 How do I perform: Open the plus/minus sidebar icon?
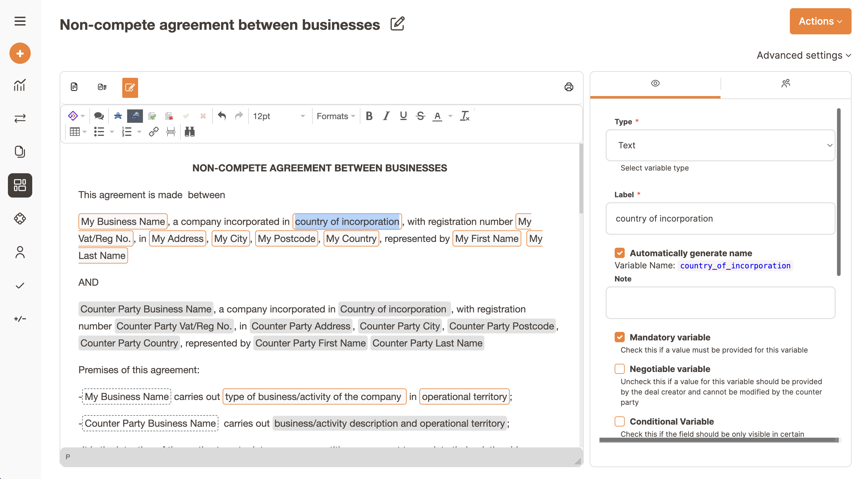(20, 319)
